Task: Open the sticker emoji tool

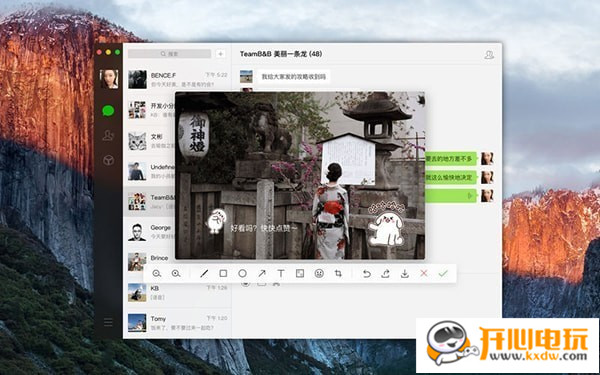Action: point(319,274)
